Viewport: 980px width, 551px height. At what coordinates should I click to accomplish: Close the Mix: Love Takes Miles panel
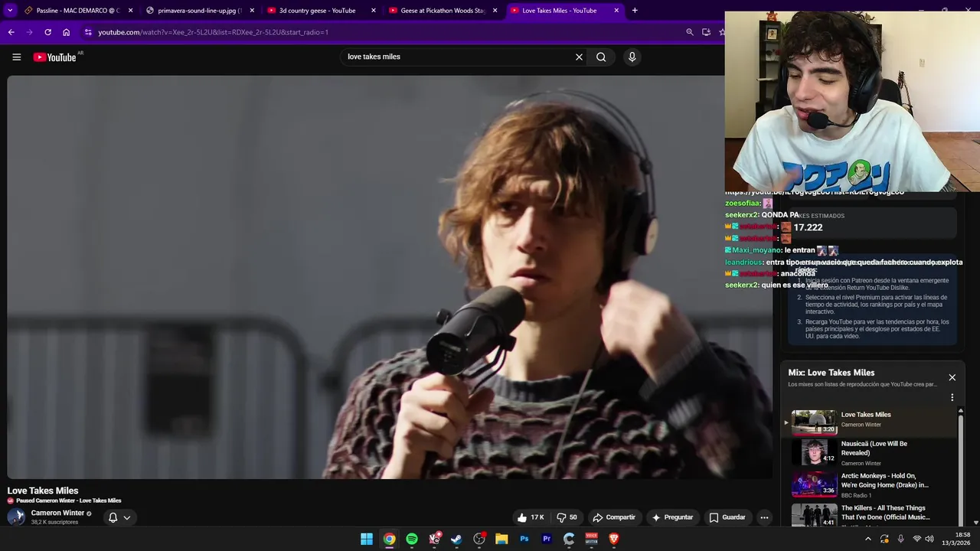(952, 377)
